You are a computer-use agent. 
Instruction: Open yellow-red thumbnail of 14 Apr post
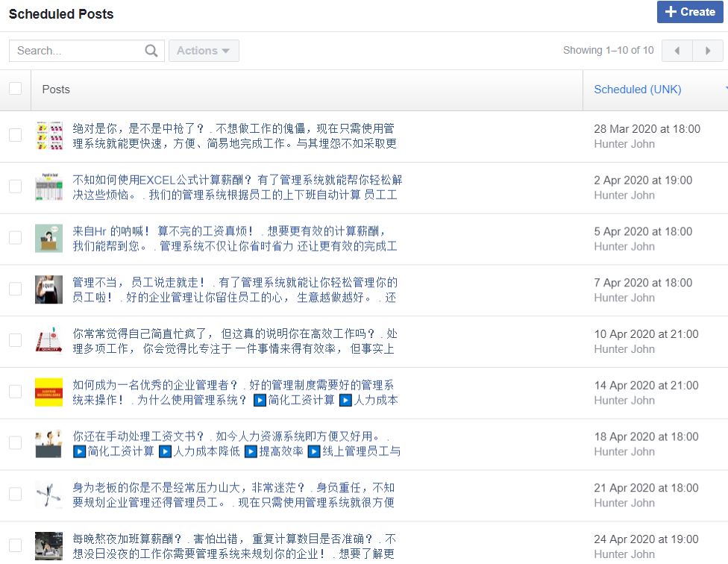pyautogui.click(x=48, y=392)
